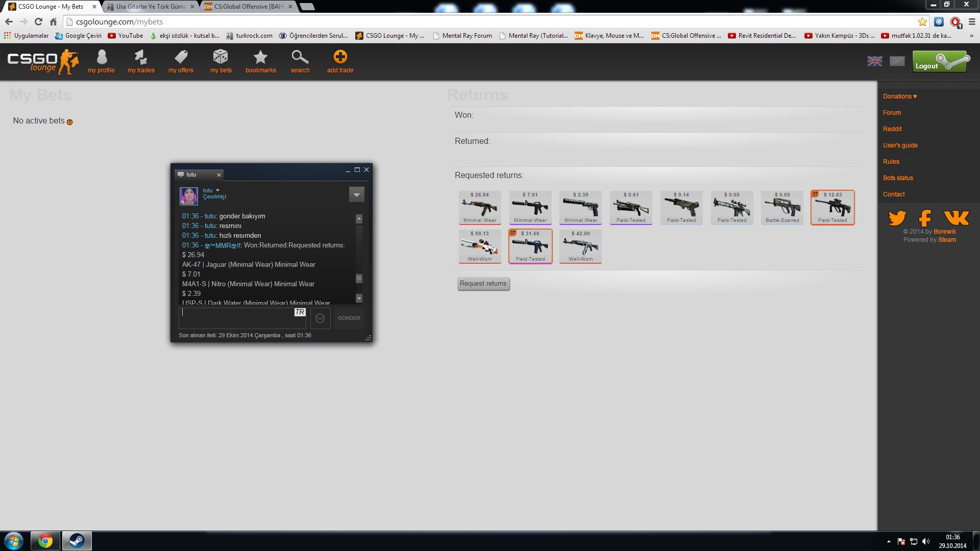Open the Contact link
Image resolution: width=980 pixels, height=551 pixels.
(894, 194)
